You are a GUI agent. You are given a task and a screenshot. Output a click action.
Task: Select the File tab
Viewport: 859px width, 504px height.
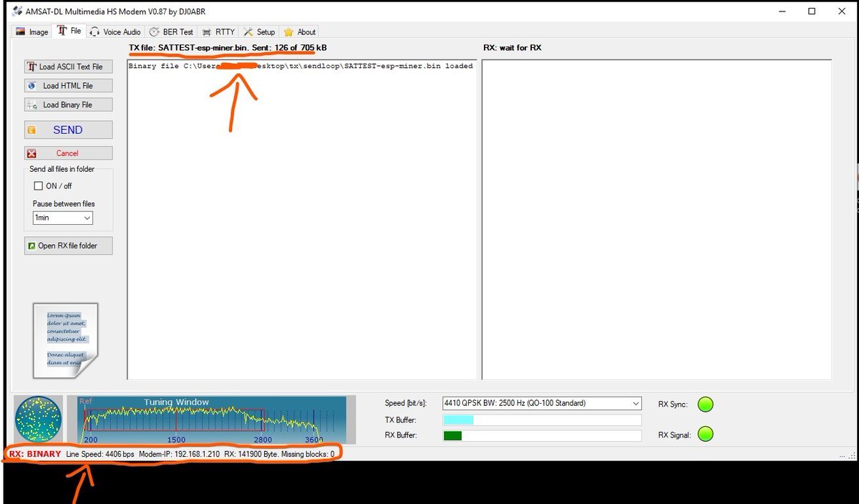(x=69, y=31)
